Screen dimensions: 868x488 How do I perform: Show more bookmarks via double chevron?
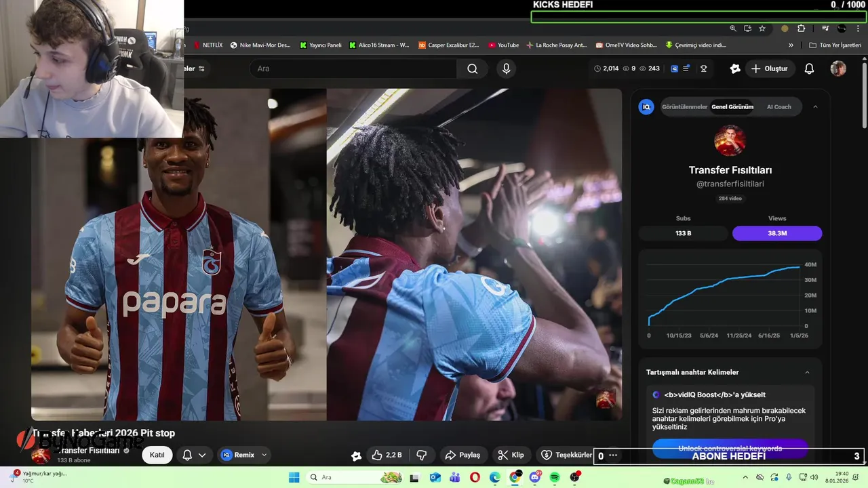pos(791,45)
